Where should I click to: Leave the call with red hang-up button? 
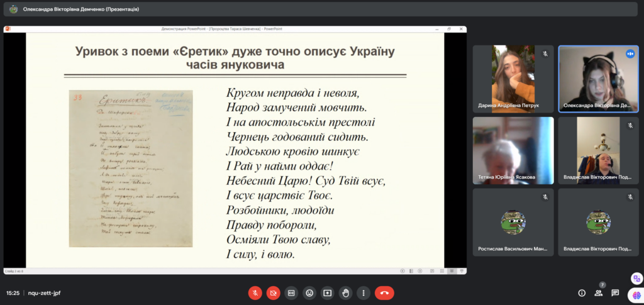(384, 292)
